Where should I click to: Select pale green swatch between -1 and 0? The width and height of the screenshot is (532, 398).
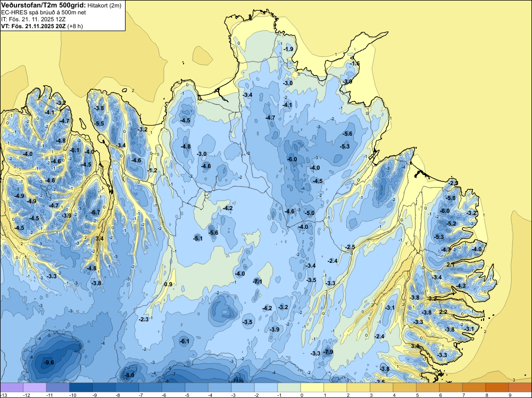pos(289,387)
